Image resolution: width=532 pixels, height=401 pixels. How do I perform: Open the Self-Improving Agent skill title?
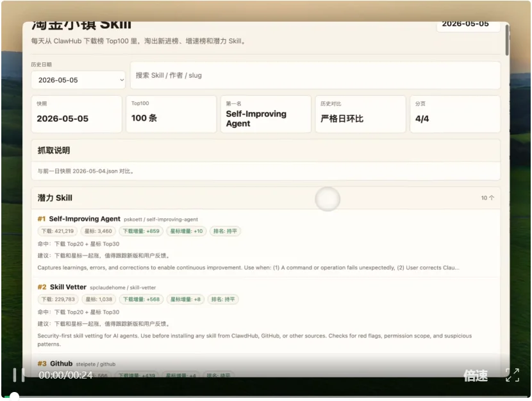tap(85, 219)
